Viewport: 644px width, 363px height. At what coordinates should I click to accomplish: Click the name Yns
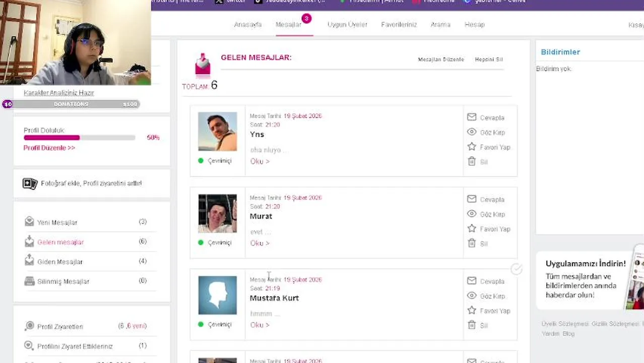pos(257,134)
